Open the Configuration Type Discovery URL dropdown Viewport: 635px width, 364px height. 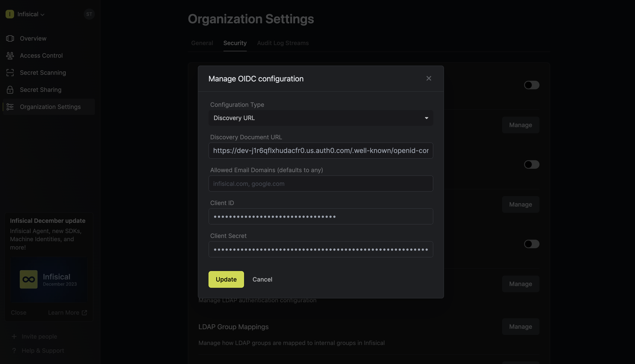click(321, 118)
